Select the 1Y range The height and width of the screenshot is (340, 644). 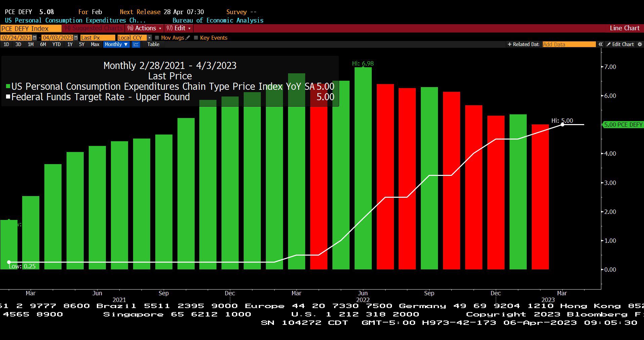tap(70, 44)
